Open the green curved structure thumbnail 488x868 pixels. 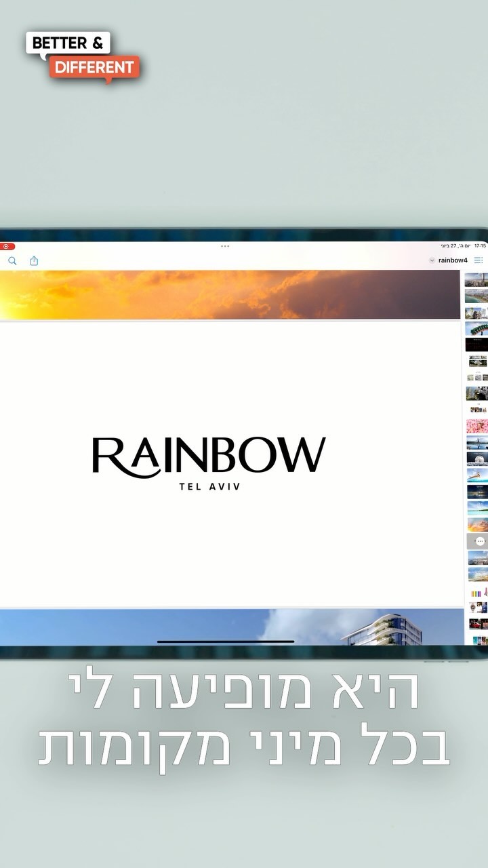point(477,328)
